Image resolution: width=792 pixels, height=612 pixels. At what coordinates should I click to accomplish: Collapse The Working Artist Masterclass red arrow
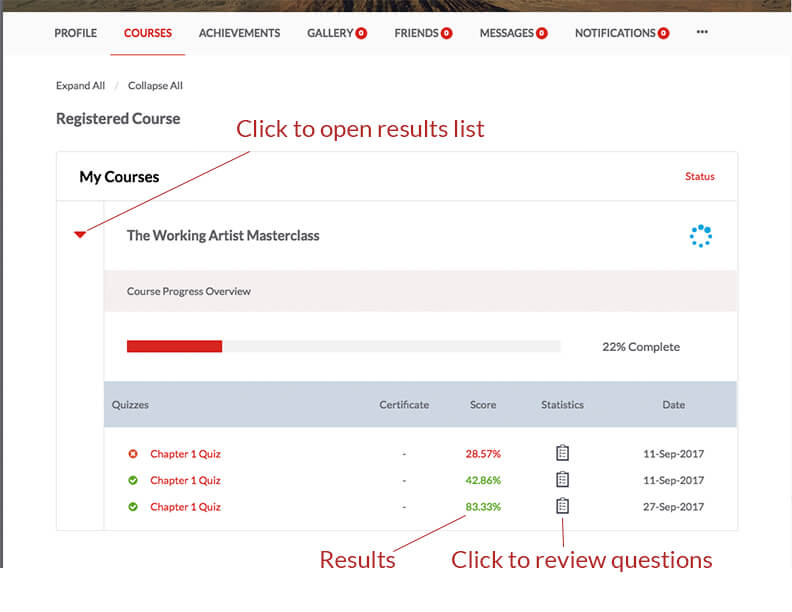[80, 235]
